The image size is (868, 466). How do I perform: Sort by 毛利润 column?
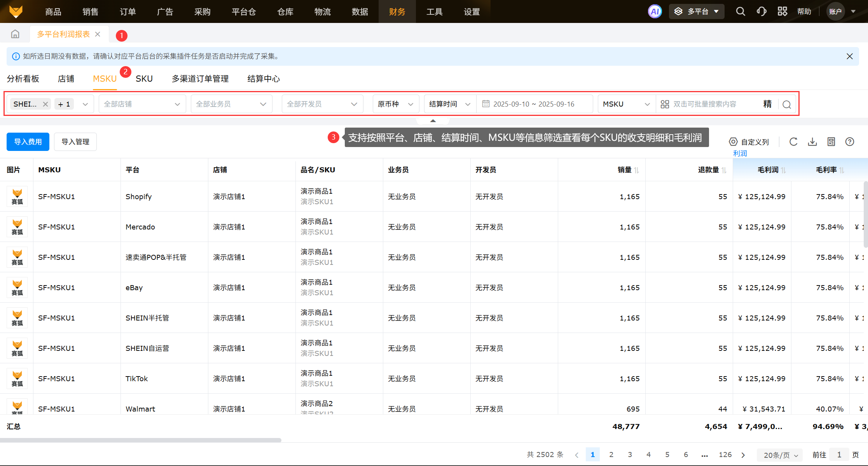coord(783,170)
